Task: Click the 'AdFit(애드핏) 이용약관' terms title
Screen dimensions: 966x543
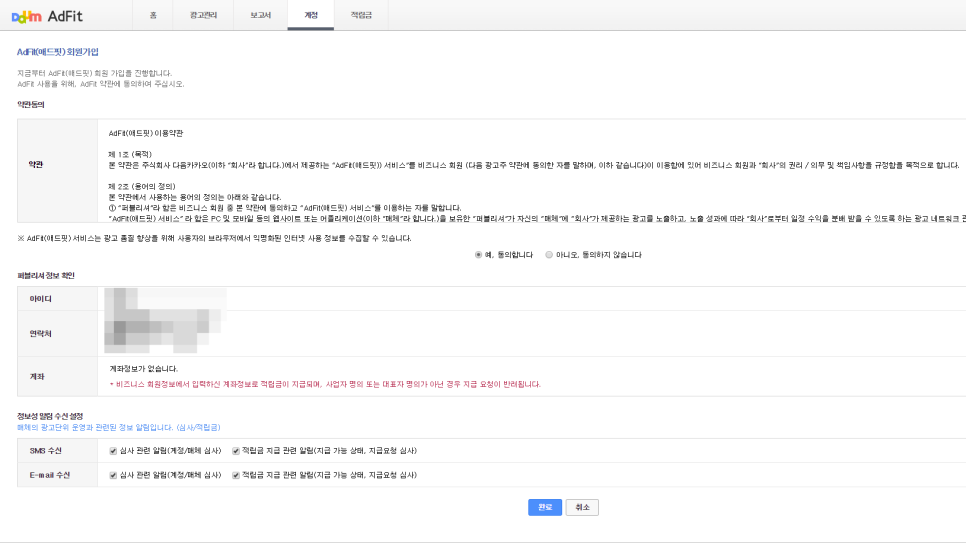Action: (146, 133)
